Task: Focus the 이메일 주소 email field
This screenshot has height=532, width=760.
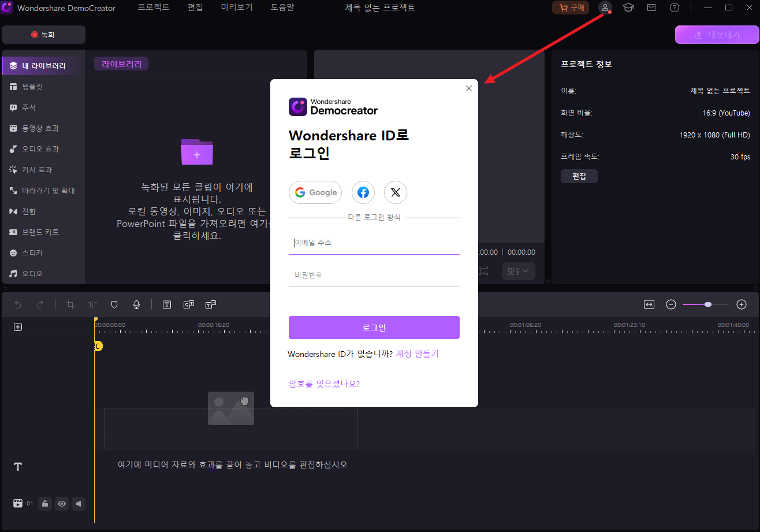Action: pyautogui.click(x=374, y=243)
